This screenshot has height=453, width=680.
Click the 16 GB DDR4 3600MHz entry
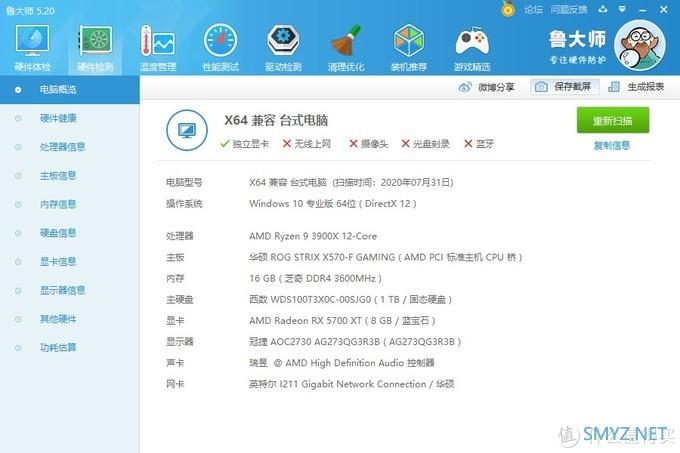(x=315, y=278)
